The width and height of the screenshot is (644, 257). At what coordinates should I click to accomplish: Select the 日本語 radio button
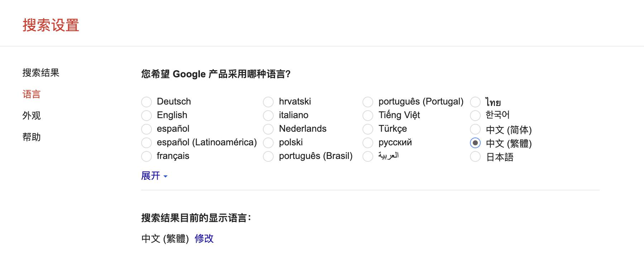(x=475, y=156)
